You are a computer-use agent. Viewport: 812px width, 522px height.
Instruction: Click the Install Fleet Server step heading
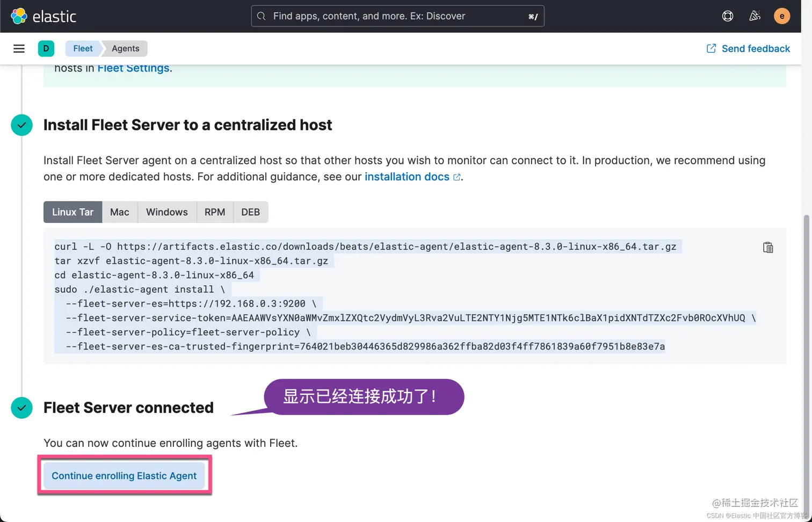point(187,125)
